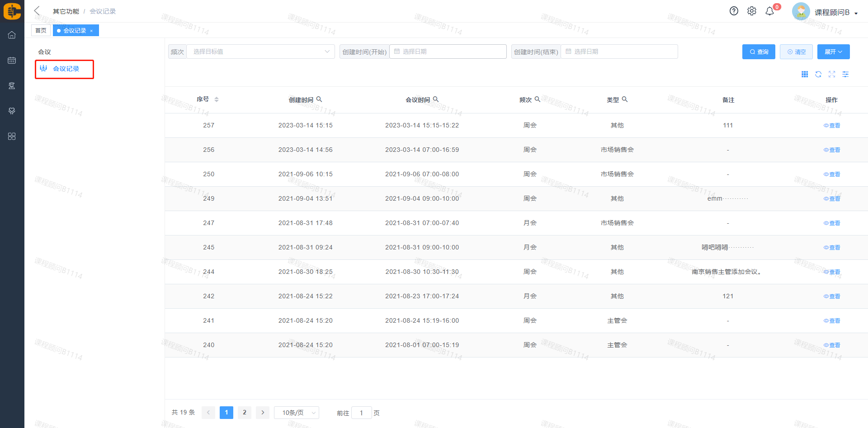
Task: Open the settings gear icon
Action: pyautogui.click(x=751, y=11)
